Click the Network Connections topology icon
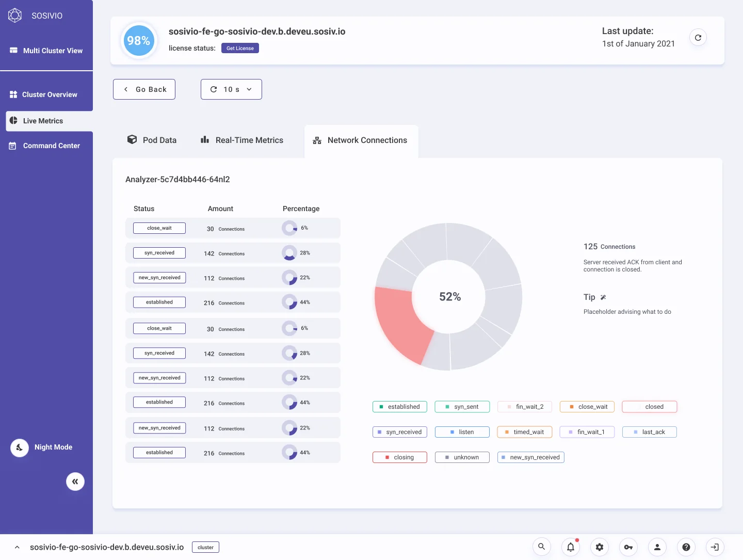Viewport: 743px width, 560px height. pyautogui.click(x=317, y=140)
